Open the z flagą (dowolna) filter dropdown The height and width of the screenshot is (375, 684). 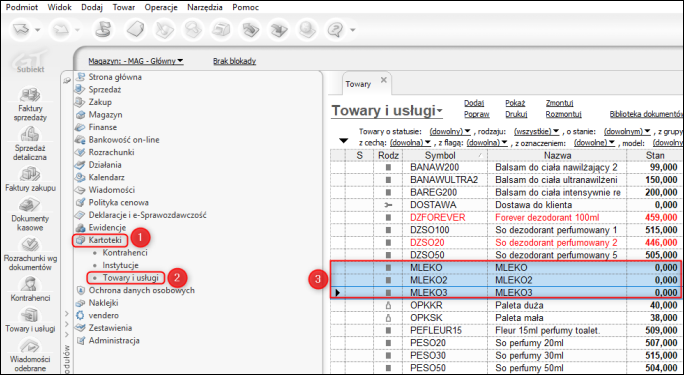(x=487, y=143)
